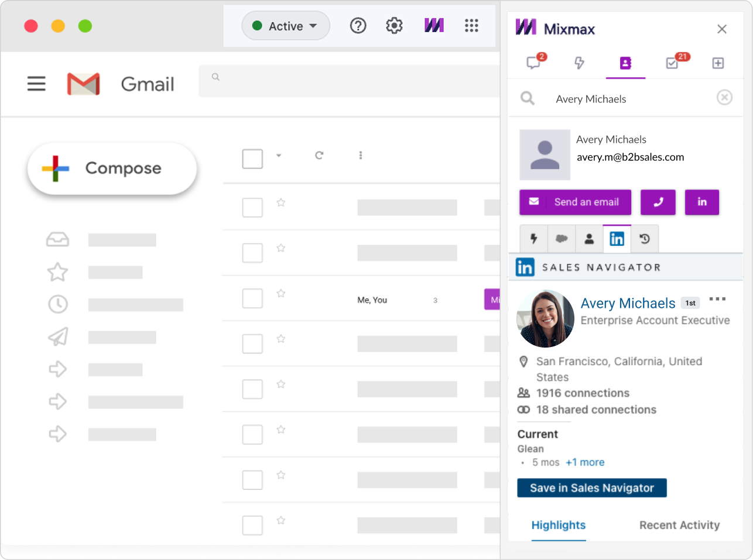The height and width of the screenshot is (560, 753).
Task: Switch to the Highlights tab
Action: (559, 525)
